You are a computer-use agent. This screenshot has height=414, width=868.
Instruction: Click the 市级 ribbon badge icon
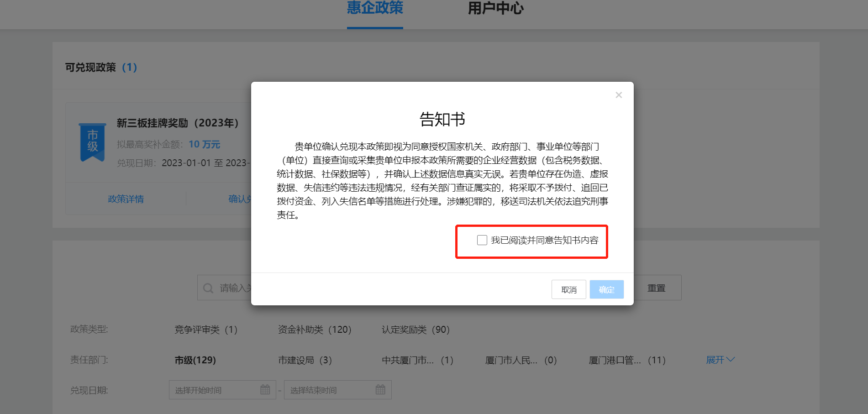(x=93, y=142)
